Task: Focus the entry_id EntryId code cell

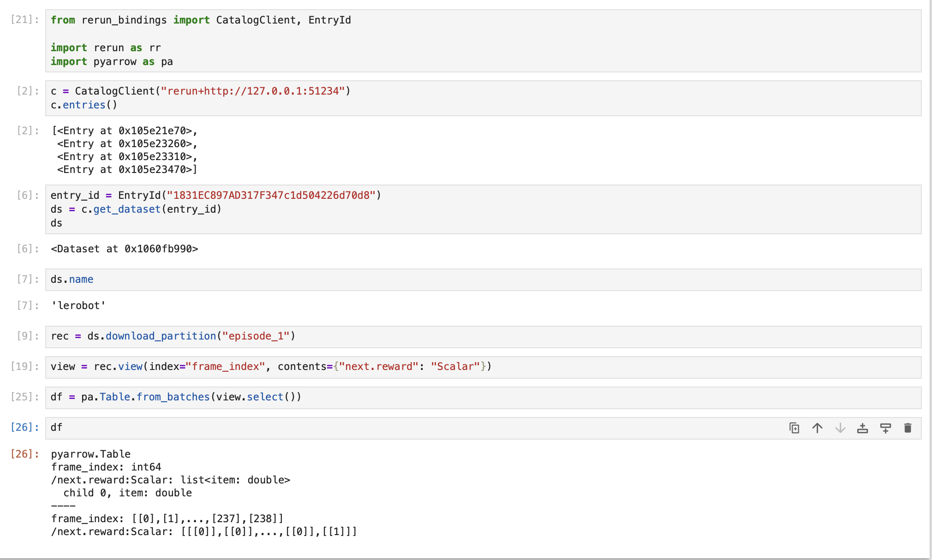Action: (x=483, y=209)
